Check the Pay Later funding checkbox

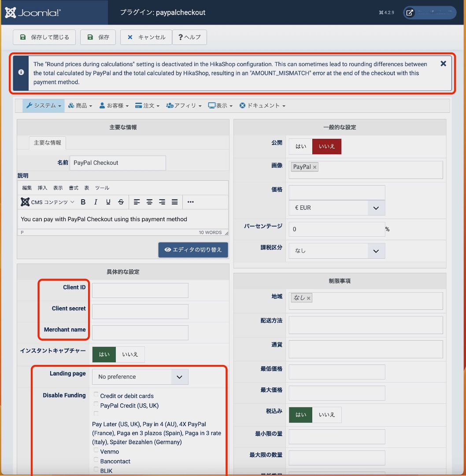96,413
